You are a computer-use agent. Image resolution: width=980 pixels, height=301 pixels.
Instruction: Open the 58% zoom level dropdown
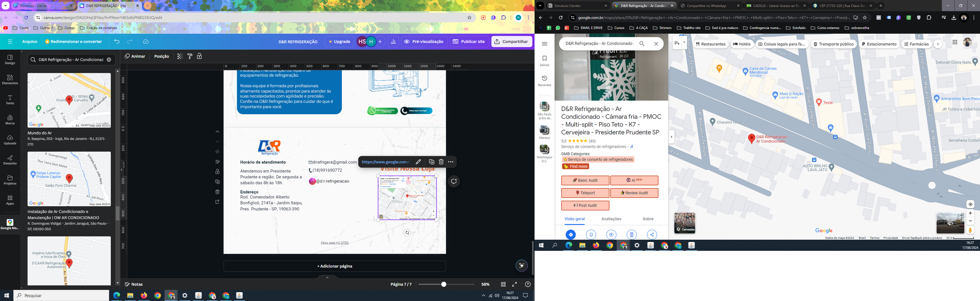tap(485, 284)
